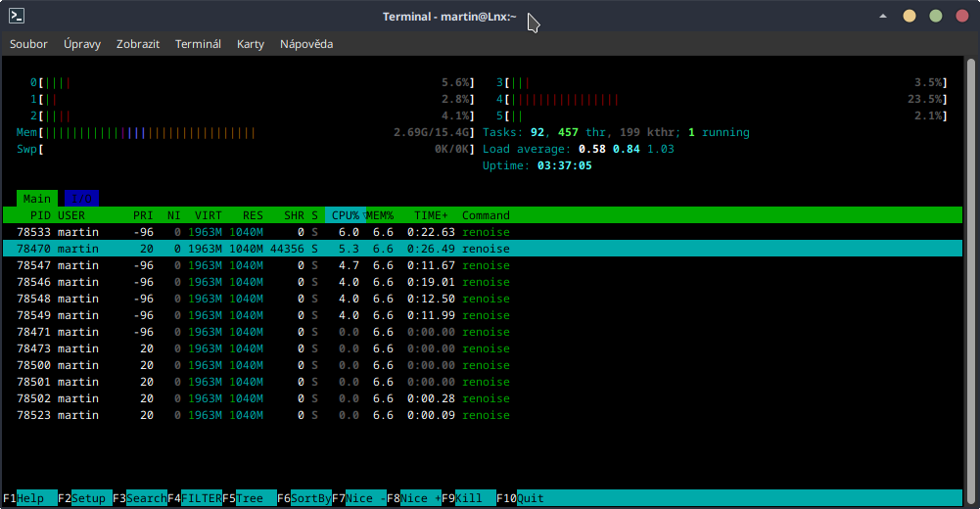
Task: Open the Karty menu
Action: point(251,44)
